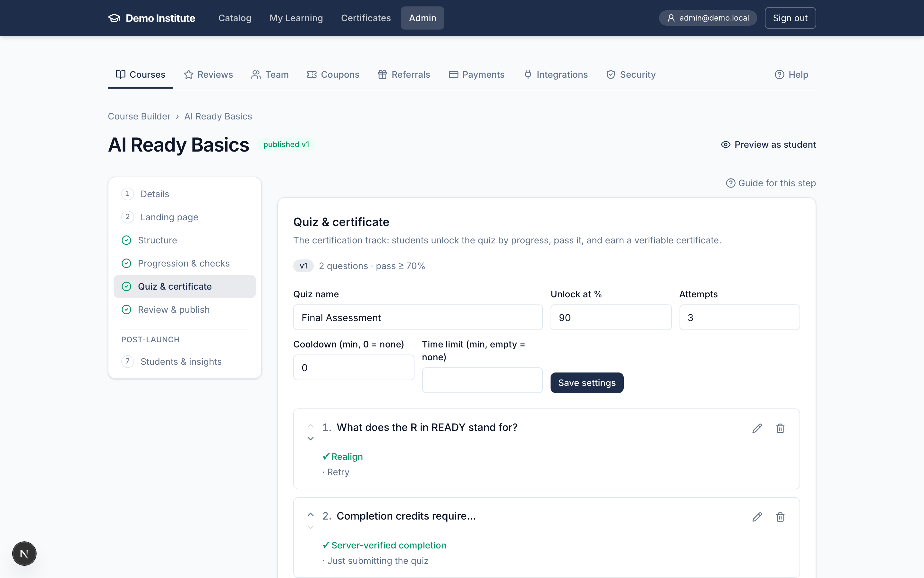Image resolution: width=924 pixels, height=578 pixels.
Task: Edit the 'Completion credits require...' question
Action: click(x=757, y=517)
